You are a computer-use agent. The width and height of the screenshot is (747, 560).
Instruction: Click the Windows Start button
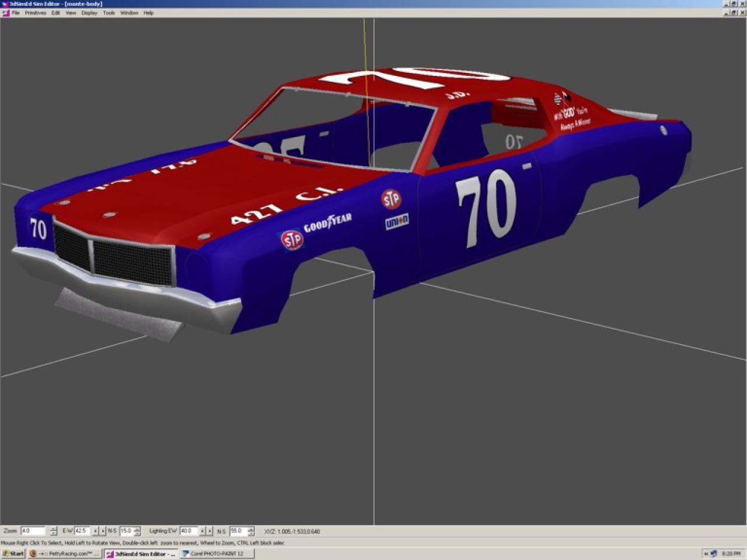point(13,554)
